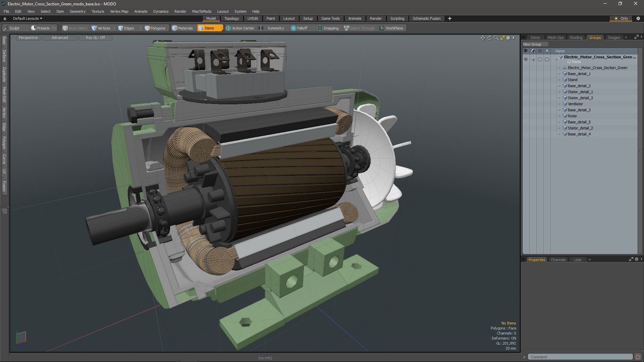Activate the Snapping tool

pos(328,28)
